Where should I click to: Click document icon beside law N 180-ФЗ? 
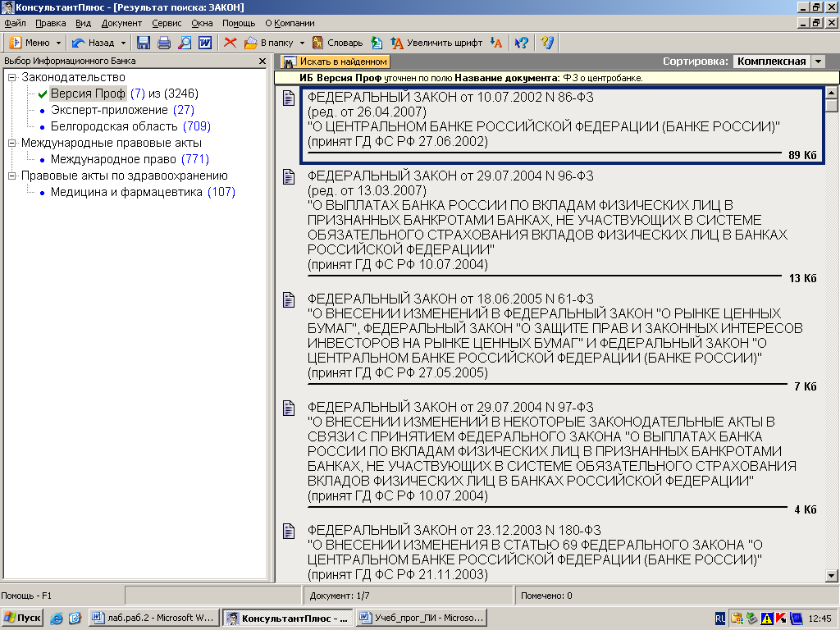[289, 532]
